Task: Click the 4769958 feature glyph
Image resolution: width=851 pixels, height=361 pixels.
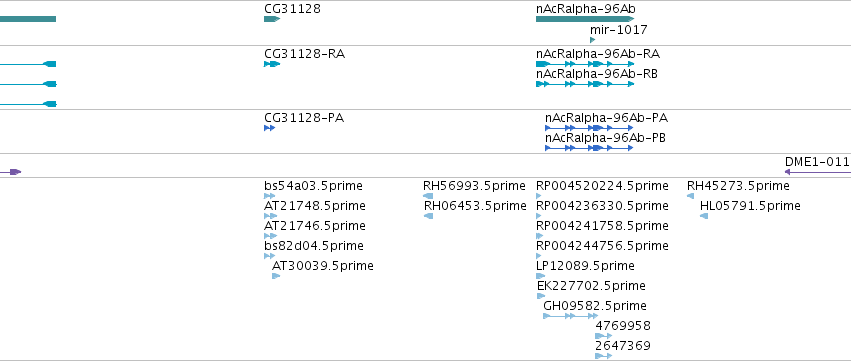Action: click(604, 336)
